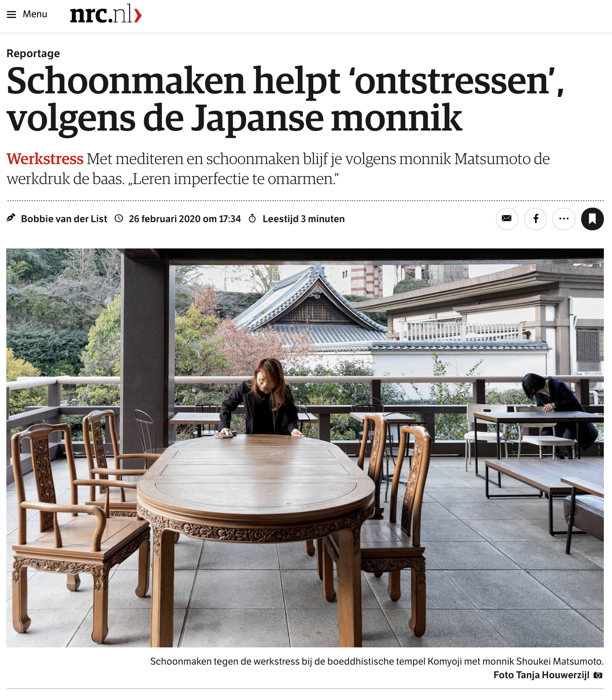Open more sharing options ellipsis
The image size is (612, 700).
(564, 219)
